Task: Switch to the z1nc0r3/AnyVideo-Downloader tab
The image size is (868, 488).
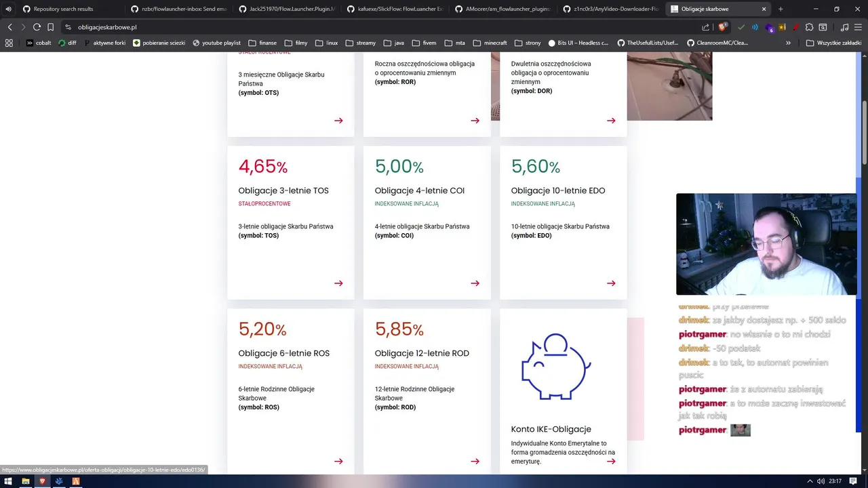Action: 612,9
